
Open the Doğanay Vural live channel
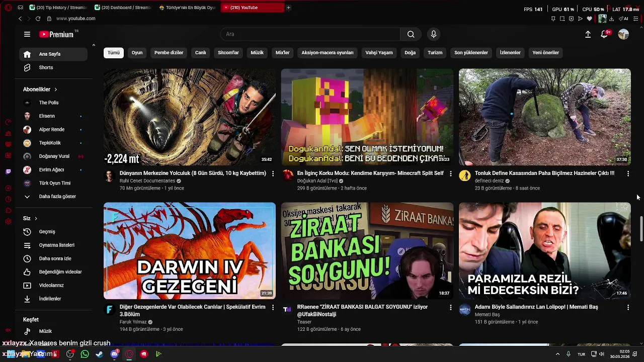tap(53, 156)
